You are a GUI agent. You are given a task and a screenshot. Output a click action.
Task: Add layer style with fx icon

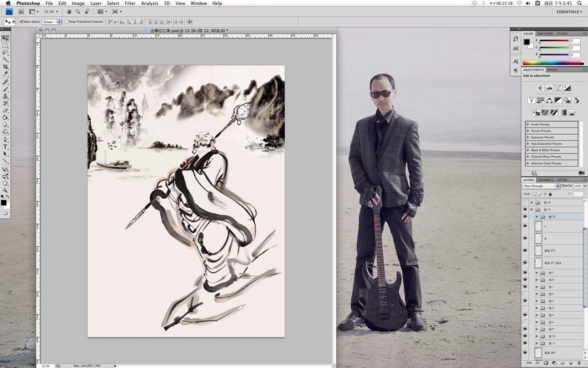538,363
